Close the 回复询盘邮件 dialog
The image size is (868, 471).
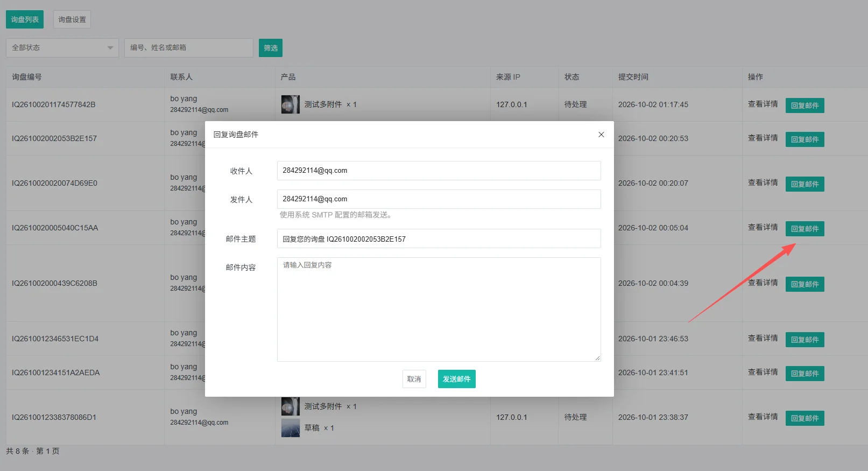point(601,135)
